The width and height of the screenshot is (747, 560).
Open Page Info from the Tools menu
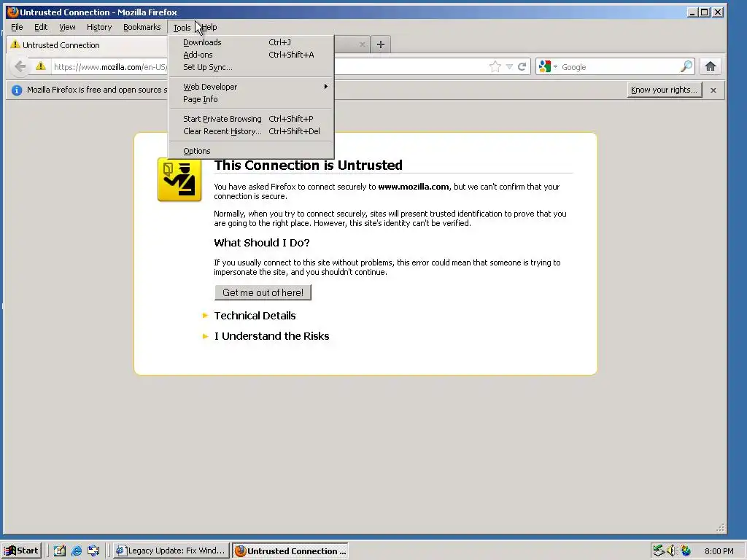coord(251,99)
